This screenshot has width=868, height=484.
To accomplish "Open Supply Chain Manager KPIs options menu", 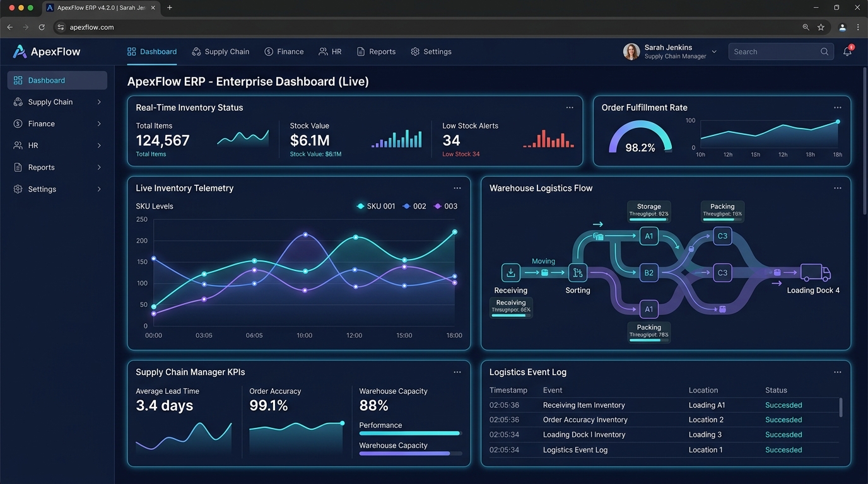I will click(457, 372).
